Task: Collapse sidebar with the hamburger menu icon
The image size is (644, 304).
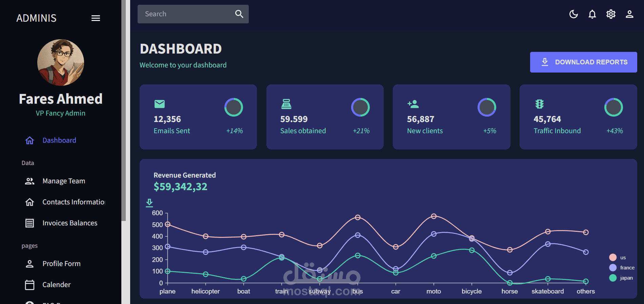Action: (96, 18)
